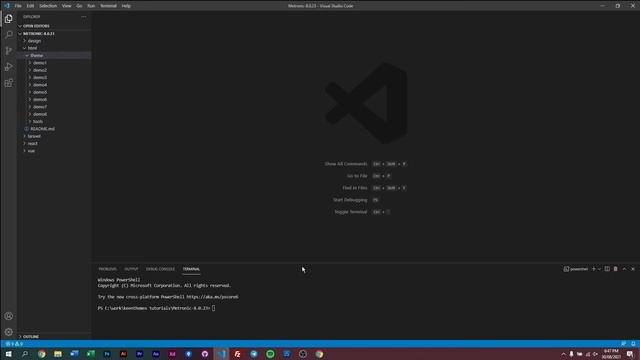Add a new terminal with plus icon
The width and height of the screenshot is (640, 360).
click(x=593, y=269)
